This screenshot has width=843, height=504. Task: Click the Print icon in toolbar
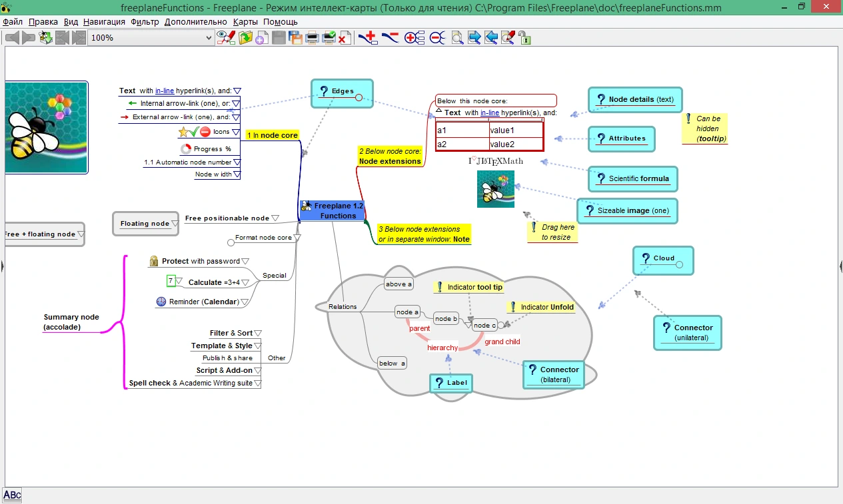pos(312,38)
